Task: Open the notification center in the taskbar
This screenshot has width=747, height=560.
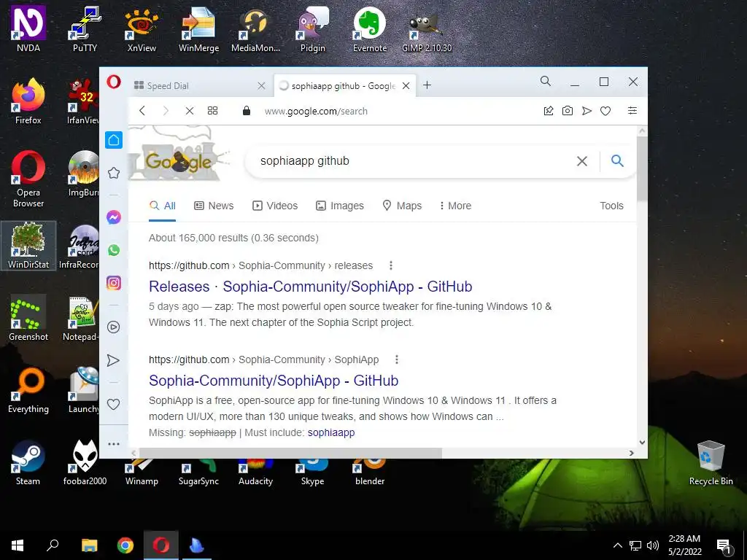Action: (x=724, y=546)
